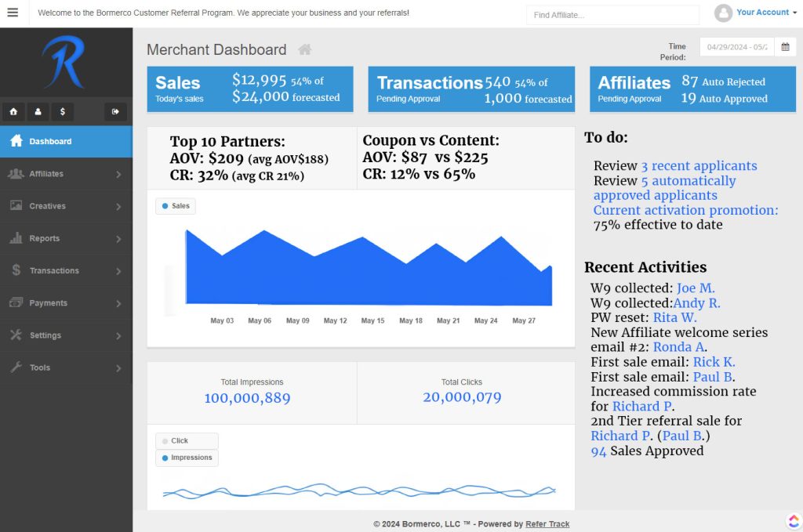
Task: Open the calendar date picker icon
Action: tap(784, 47)
